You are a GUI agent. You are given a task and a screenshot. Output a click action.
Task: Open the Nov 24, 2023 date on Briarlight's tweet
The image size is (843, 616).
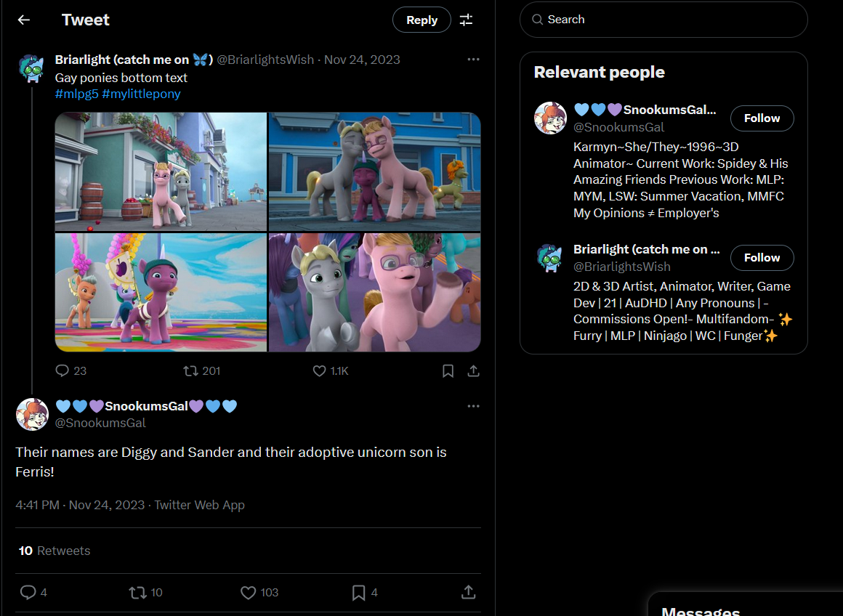(363, 60)
